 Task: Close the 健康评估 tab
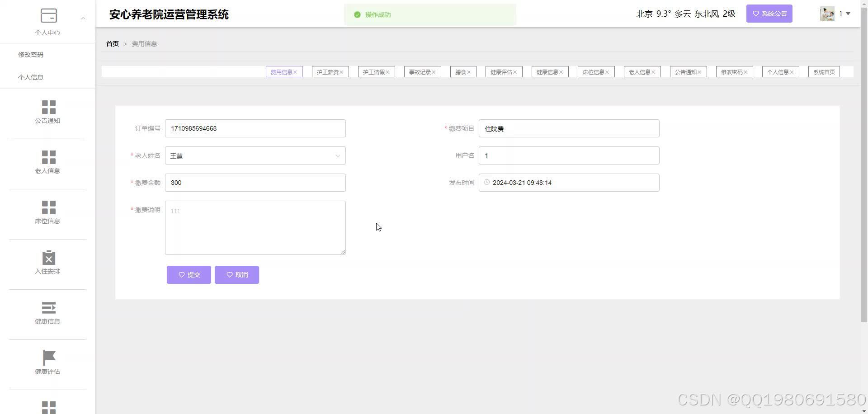click(x=515, y=72)
